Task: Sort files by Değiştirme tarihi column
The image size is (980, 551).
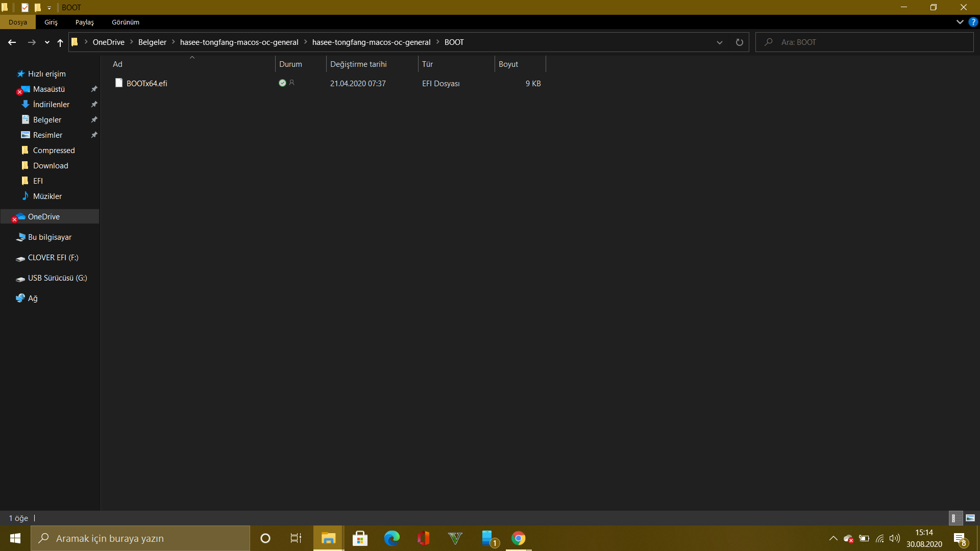Action: click(358, 64)
